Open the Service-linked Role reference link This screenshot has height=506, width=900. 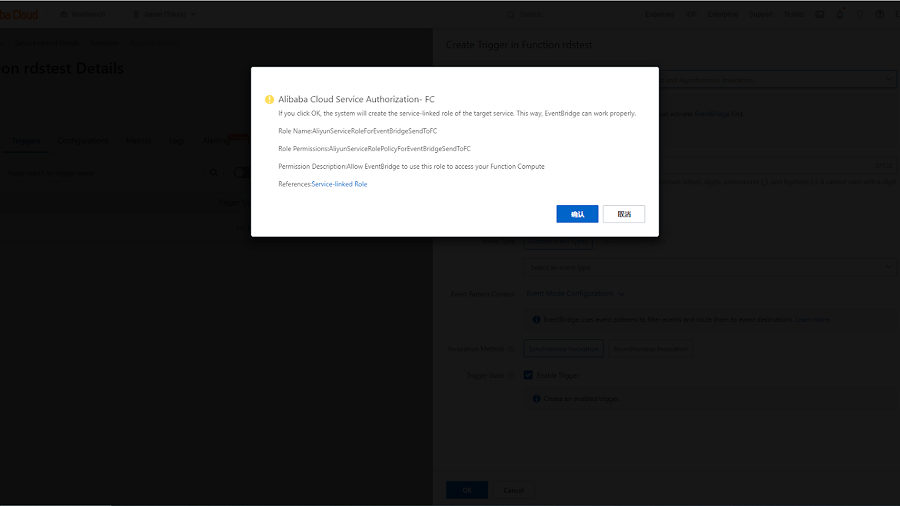click(339, 184)
